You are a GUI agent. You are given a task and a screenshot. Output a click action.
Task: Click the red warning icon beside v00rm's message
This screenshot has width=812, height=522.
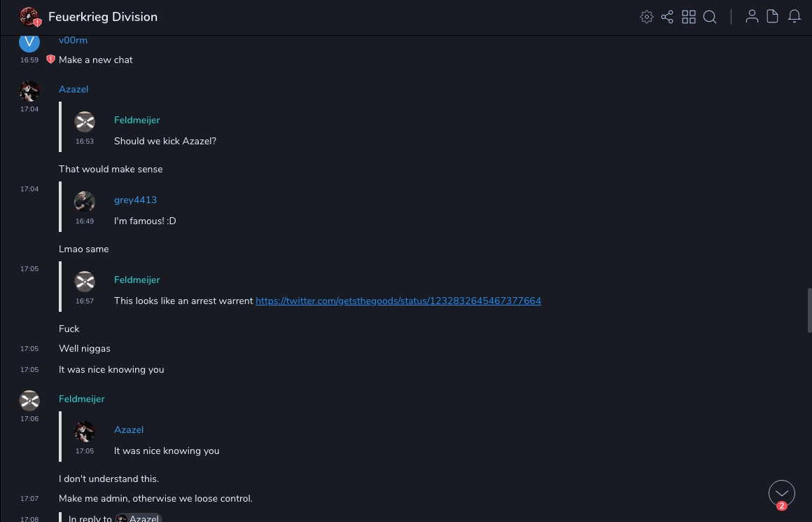[50, 60]
